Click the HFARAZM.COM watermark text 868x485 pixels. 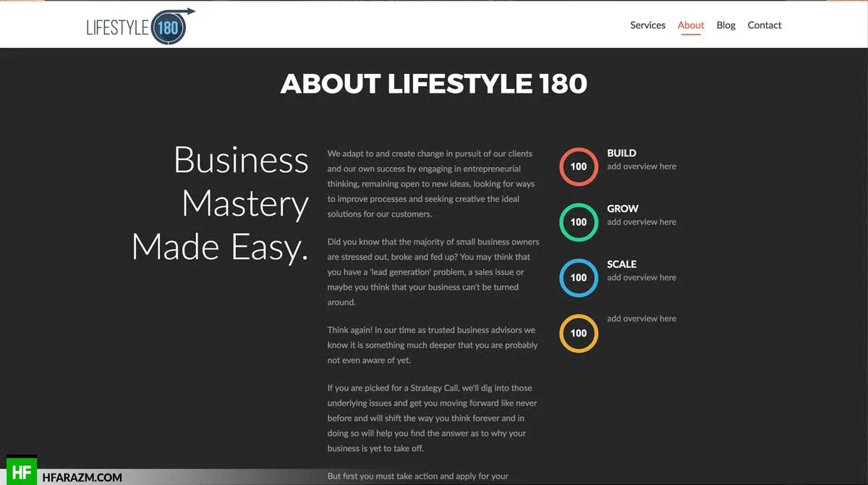tap(82, 478)
